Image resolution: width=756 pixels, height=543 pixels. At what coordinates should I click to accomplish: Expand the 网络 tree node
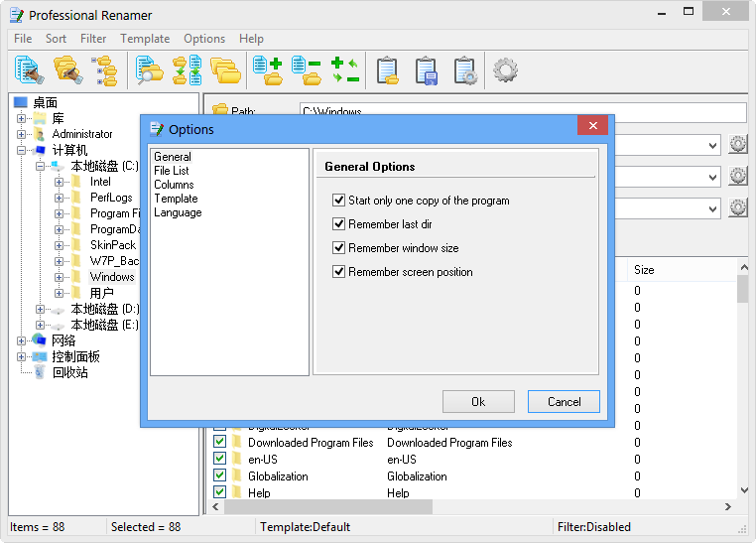coord(21,340)
